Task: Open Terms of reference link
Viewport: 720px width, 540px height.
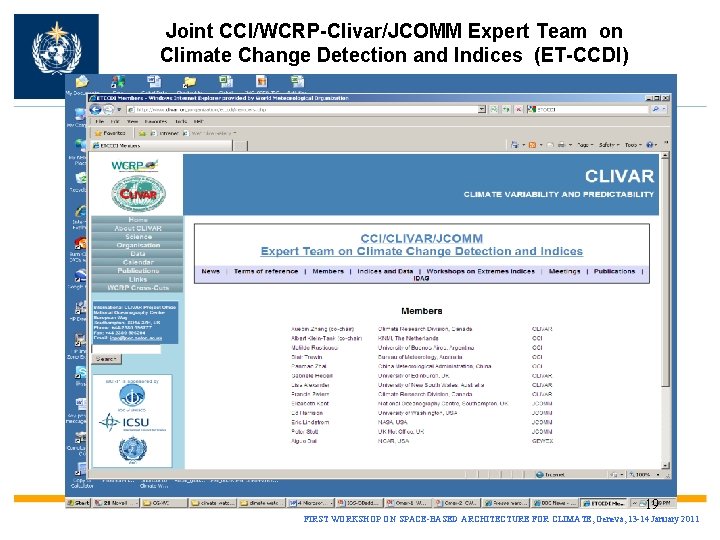Action: [266, 271]
